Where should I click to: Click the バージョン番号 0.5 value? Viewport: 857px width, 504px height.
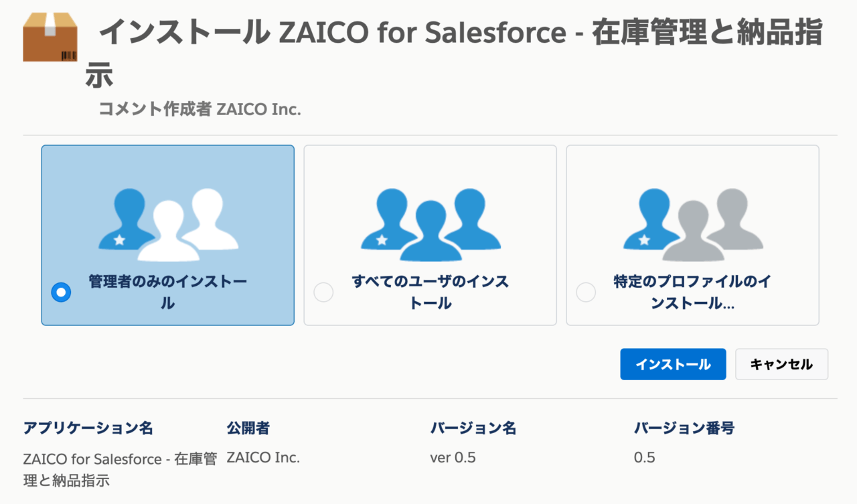[643, 458]
